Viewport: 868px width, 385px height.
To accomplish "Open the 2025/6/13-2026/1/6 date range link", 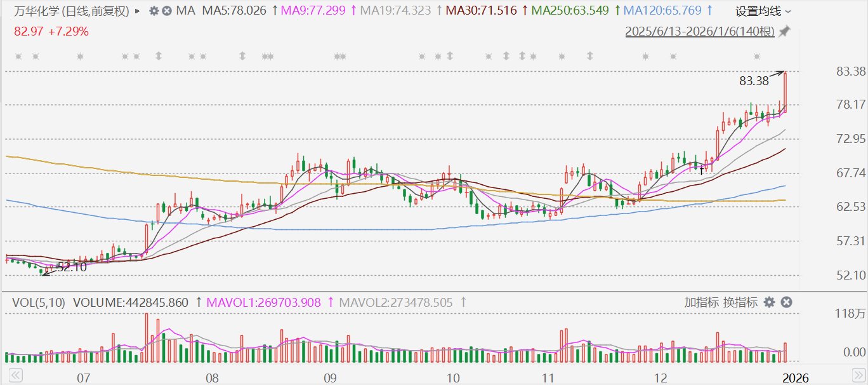I will pyautogui.click(x=700, y=31).
